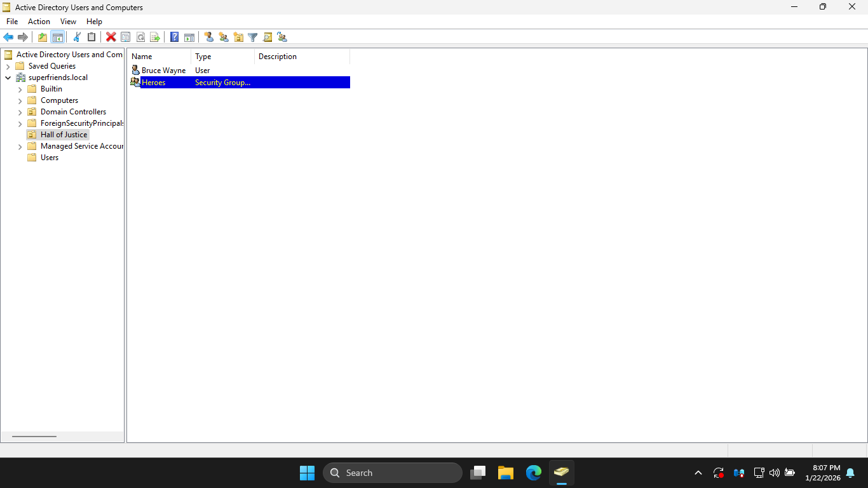Screen dimensions: 868x488
Task: Toggle Show/Hide Console Tree button
Action: coord(57,37)
